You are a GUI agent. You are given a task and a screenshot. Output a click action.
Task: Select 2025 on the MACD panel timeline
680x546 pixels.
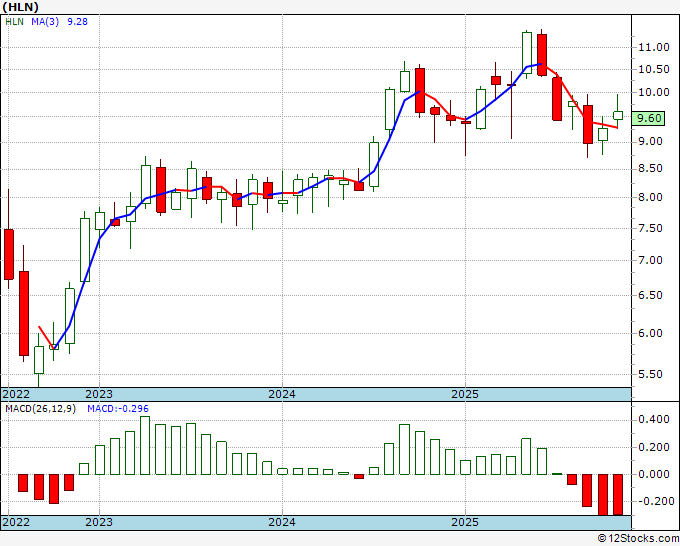click(465, 522)
